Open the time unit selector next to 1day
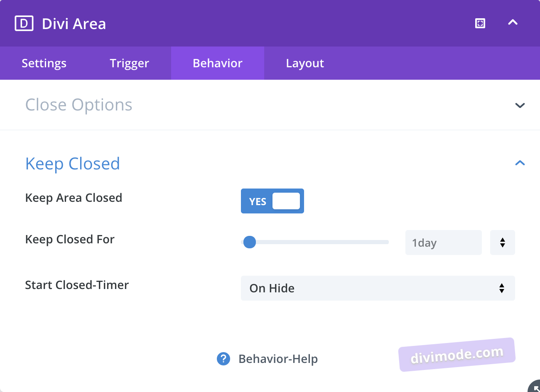Image resolution: width=540 pixels, height=392 pixels. coord(503,243)
